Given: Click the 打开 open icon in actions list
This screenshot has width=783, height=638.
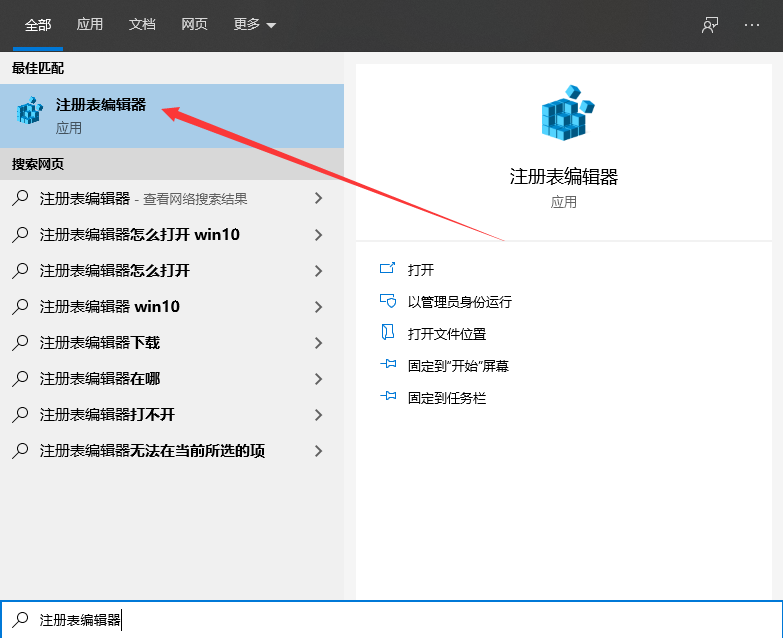Looking at the screenshot, I should tap(388, 270).
